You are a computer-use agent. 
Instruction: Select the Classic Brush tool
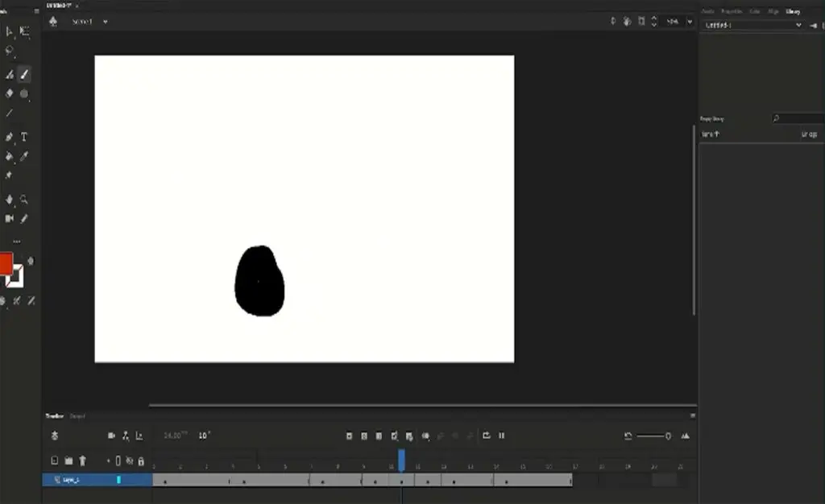tap(24, 75)
